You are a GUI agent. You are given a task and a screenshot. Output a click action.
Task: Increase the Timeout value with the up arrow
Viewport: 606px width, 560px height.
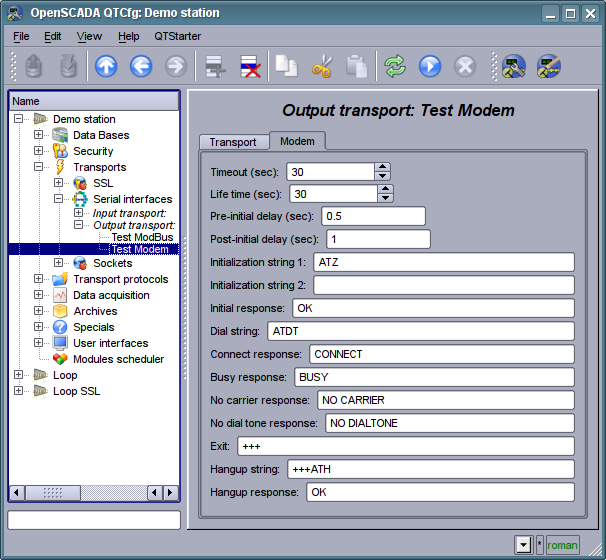click(x=382, y=167)
